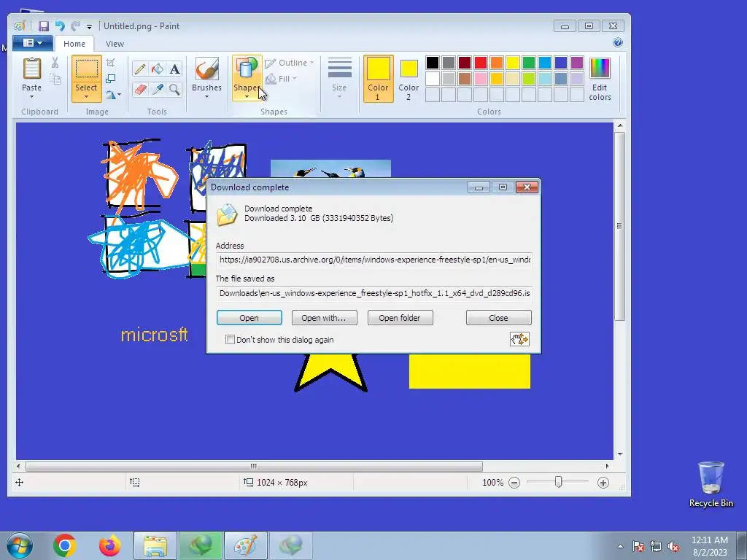Activate Color 2 selector
The width and height of the screenshot is (747, 560).
point(409,79)
